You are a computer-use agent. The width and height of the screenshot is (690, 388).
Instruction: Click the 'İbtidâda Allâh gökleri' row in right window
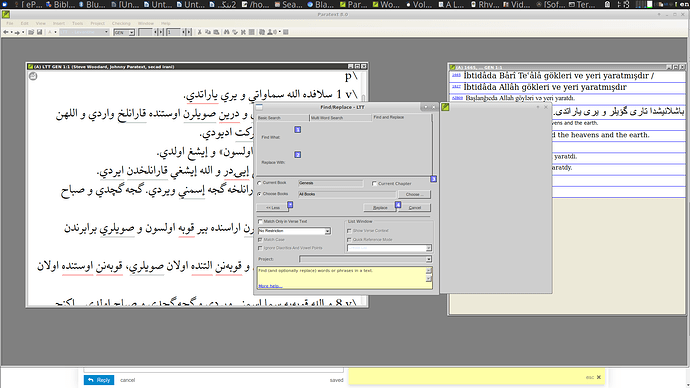[568, 87]
